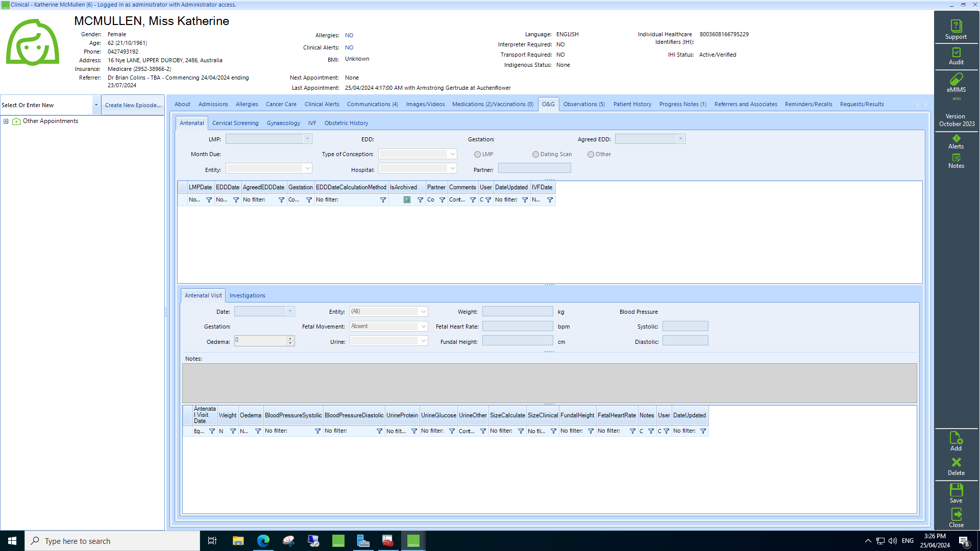980x551 pixels.
Task: Open the Patient History tab
Action: (632, 105)
